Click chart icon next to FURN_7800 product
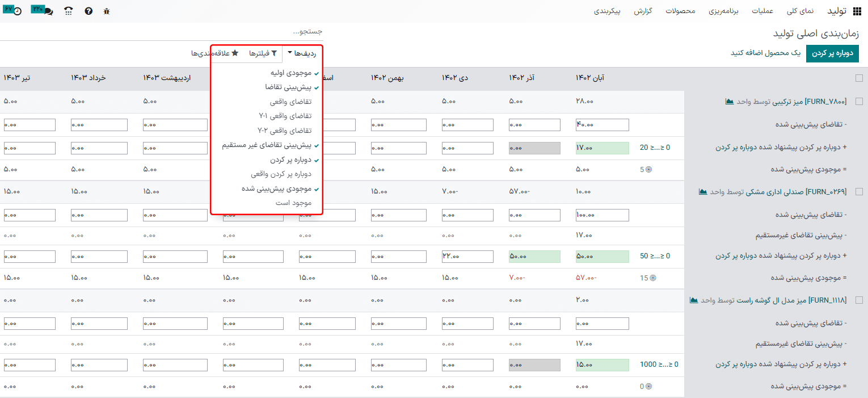Screen dimensions: 868x398 click(x=730, y=102)
